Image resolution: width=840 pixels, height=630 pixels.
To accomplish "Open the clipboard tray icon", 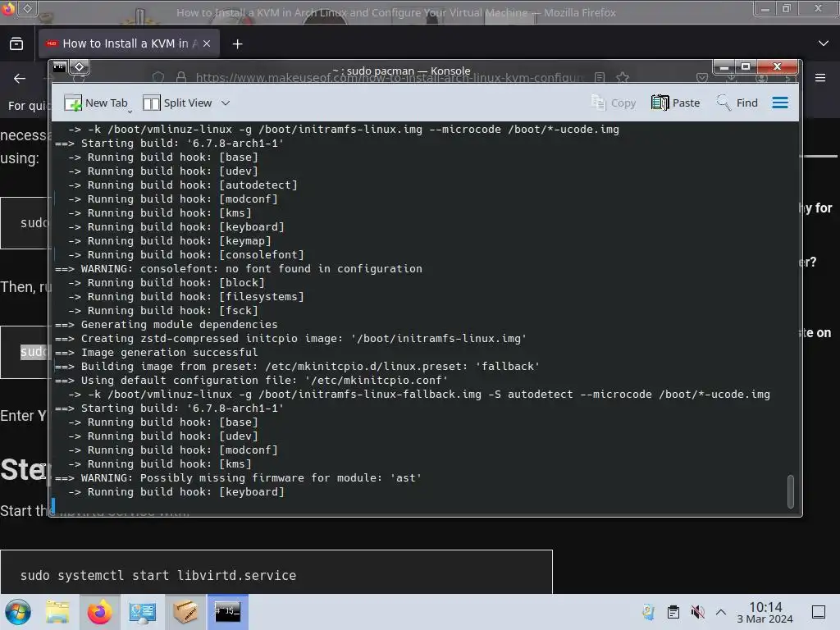I will pos(673,612).
